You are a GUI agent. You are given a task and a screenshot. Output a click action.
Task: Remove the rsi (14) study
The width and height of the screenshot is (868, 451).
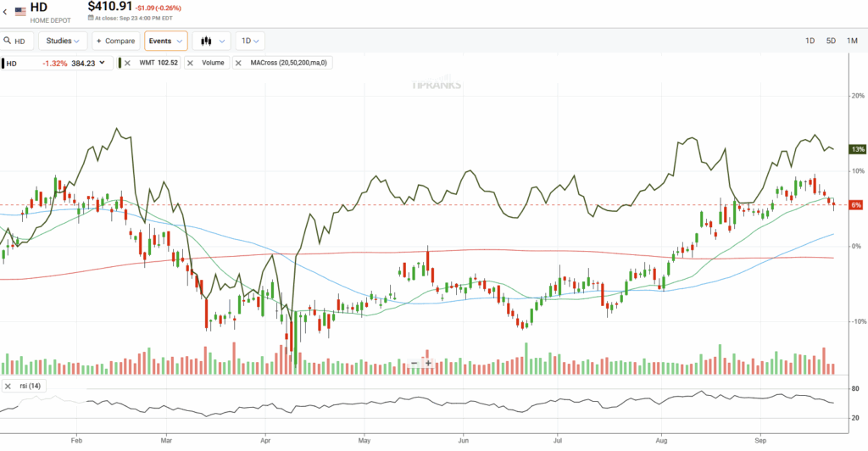(8, 387)
